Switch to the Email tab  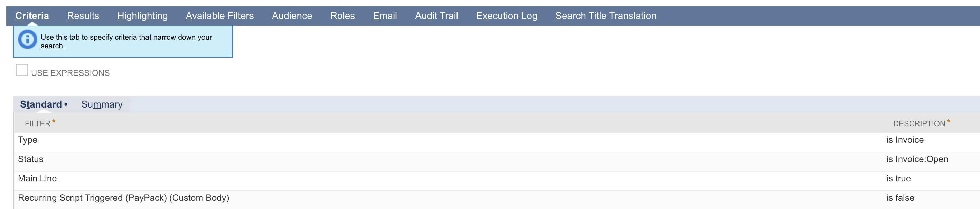coord(385,16)
